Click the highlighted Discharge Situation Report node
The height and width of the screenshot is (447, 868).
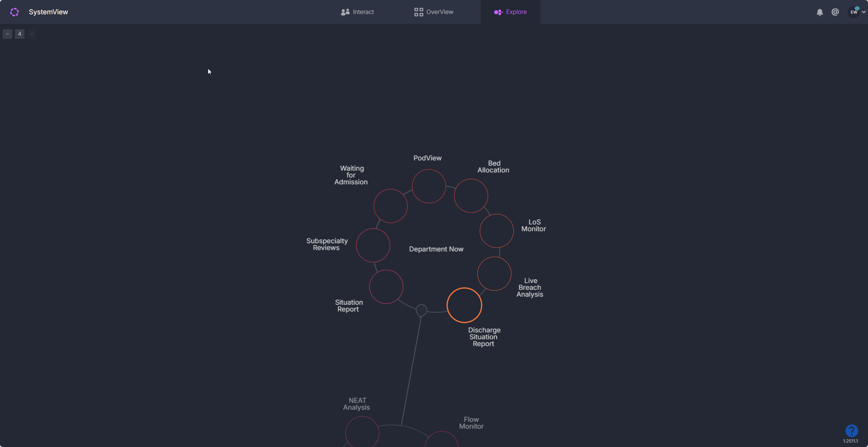[464, 305]
